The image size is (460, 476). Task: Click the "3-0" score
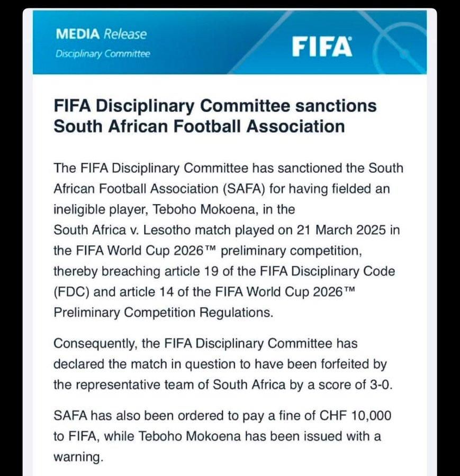(380, 385)
